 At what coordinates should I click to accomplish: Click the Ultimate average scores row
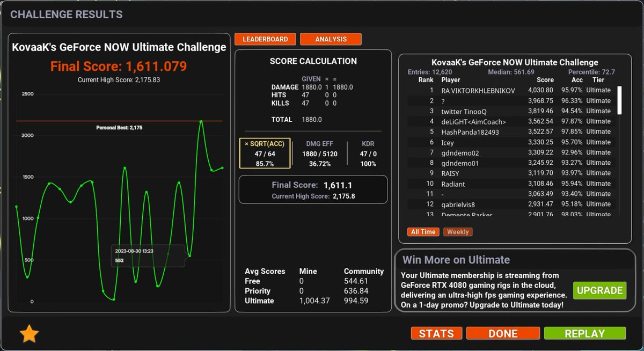tap(314, 301)
